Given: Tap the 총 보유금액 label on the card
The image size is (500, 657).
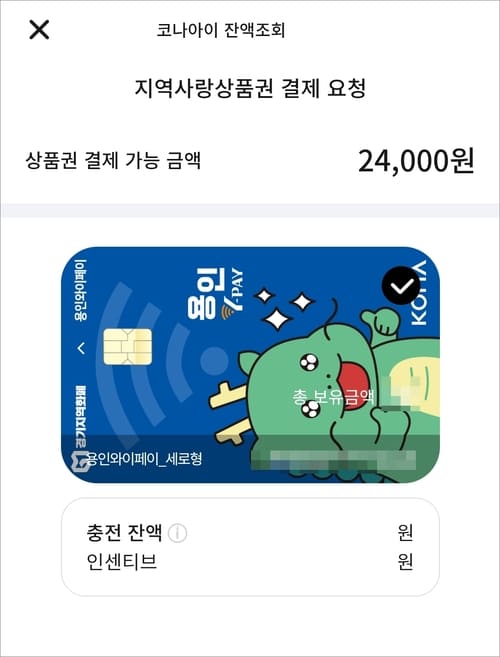Looking at the screenshot, I should click(x=333, y=396).
